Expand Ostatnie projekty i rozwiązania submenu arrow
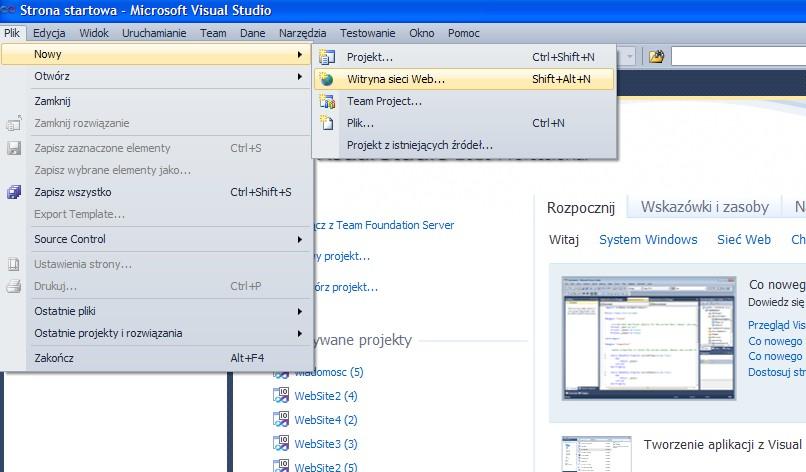Image resolution: width=806 pixels, height=472 pixels. (x=300, y=333)
